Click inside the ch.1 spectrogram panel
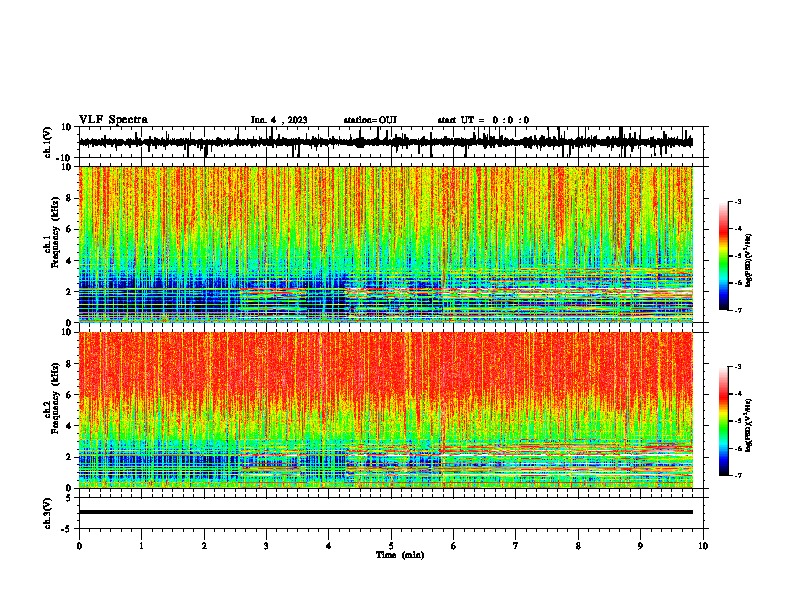 click(x=386, y=244)
